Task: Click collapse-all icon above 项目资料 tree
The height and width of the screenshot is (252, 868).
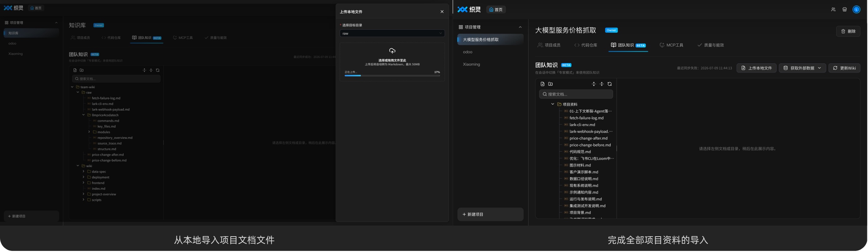Action: coord(602,84)
